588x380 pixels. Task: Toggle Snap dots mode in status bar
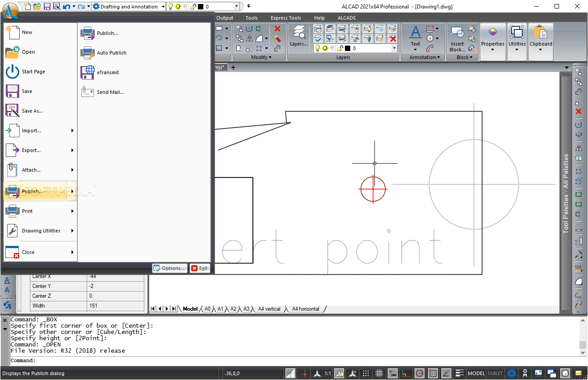point(366,373)
